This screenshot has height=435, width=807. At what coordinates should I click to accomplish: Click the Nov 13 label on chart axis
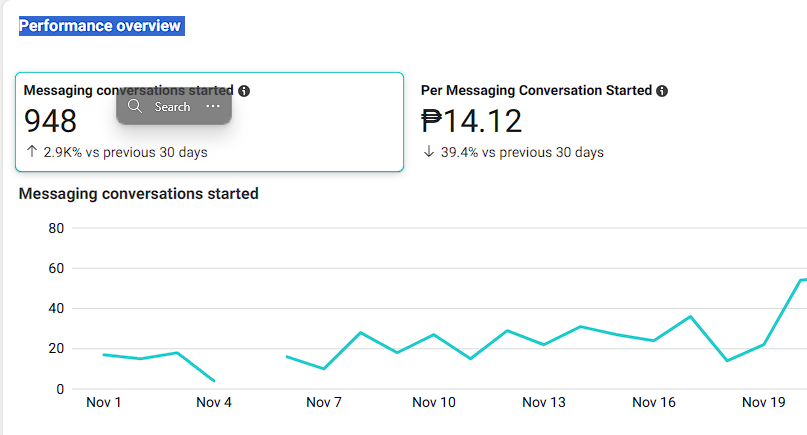(544, 403)
